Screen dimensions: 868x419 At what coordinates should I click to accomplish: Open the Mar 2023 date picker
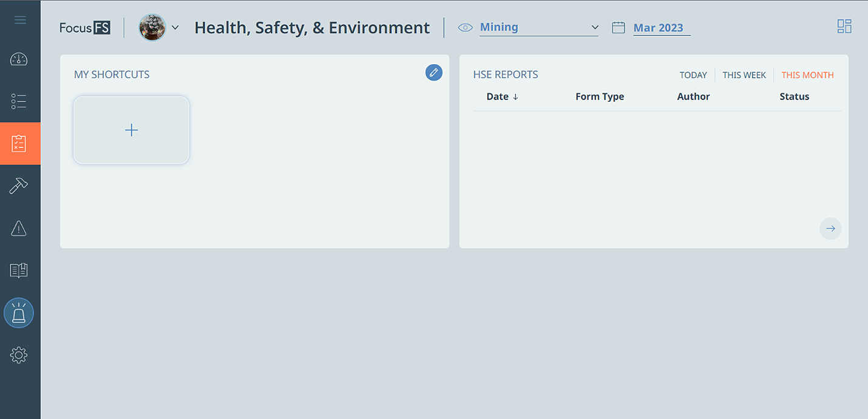(x=662, y=28)
